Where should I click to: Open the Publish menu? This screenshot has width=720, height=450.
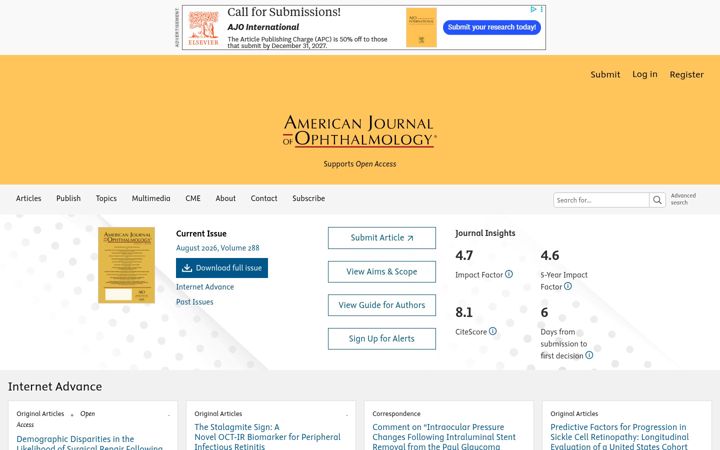point(68,198)
